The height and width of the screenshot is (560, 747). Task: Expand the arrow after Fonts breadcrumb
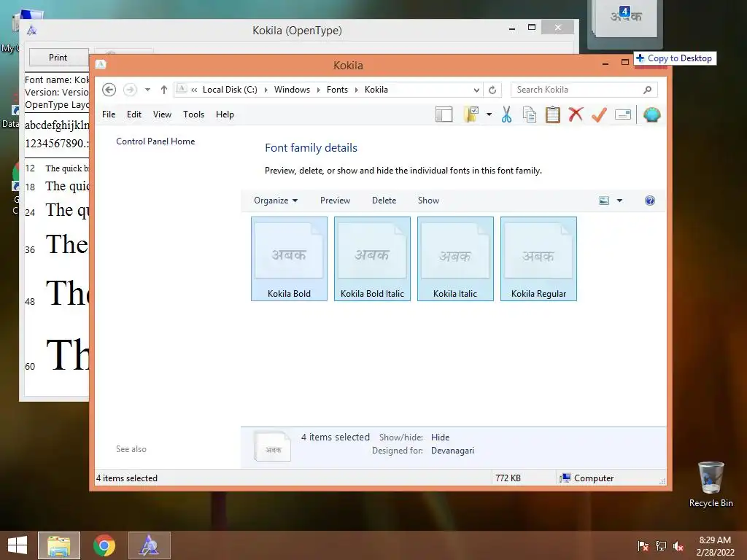point(356,90)
